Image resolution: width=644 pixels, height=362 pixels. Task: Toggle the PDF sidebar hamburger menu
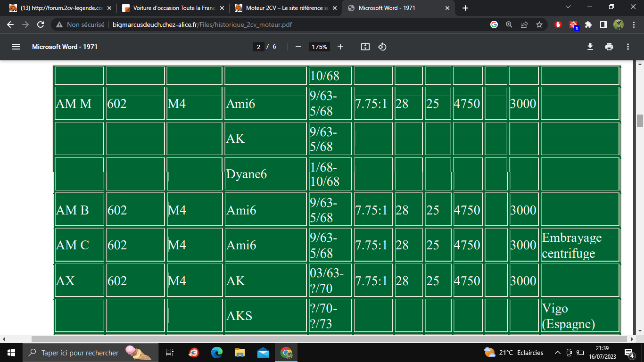point(16,47)
